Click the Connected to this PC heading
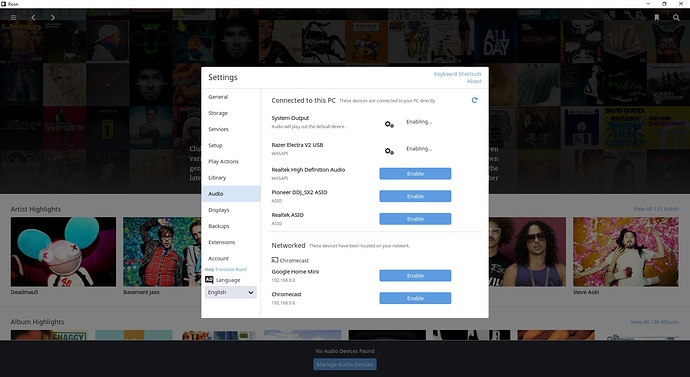Screen dimensions: 690x377 [x=303, y=100]
